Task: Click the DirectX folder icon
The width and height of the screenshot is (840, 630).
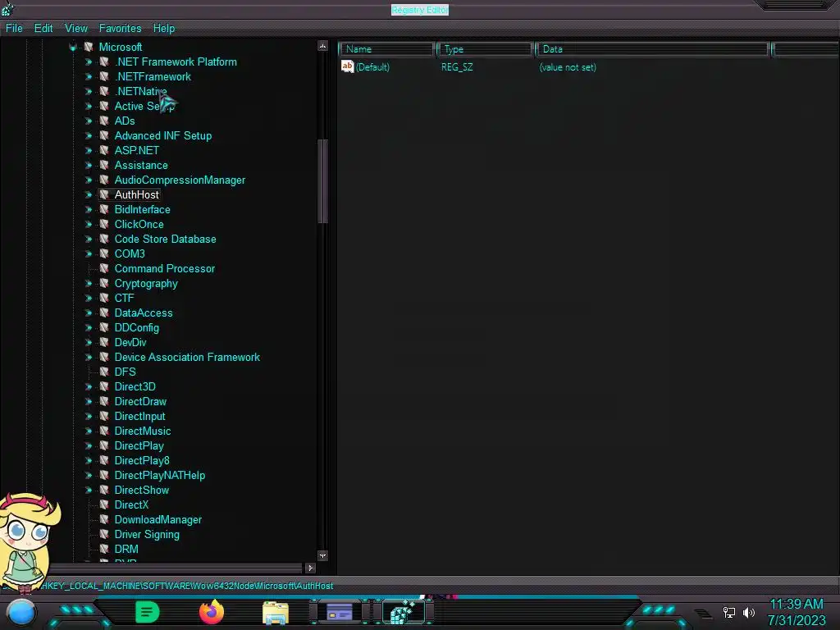Action: 104,504
